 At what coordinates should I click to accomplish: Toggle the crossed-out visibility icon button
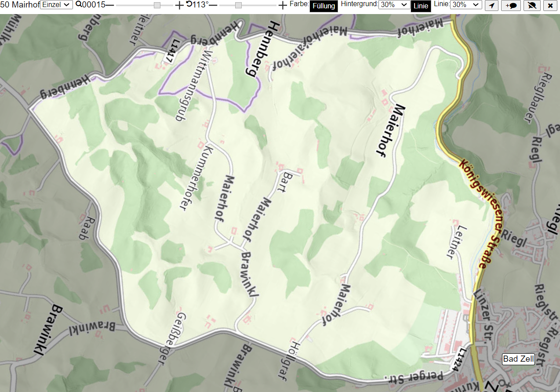(532, 6)
